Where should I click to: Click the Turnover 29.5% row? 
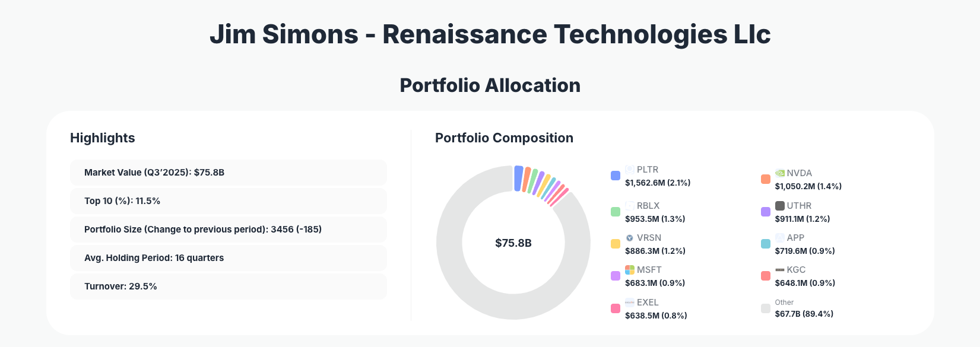click(229, 286)
